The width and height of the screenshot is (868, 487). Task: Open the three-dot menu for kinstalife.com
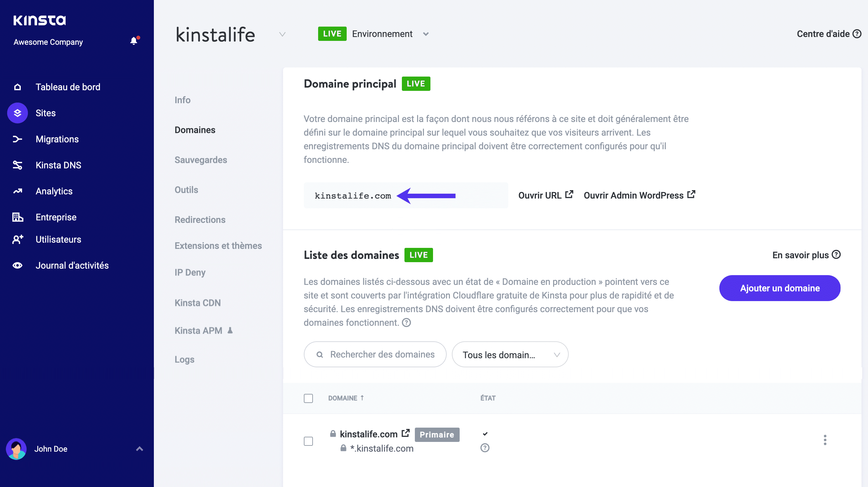tap(825, 440)
